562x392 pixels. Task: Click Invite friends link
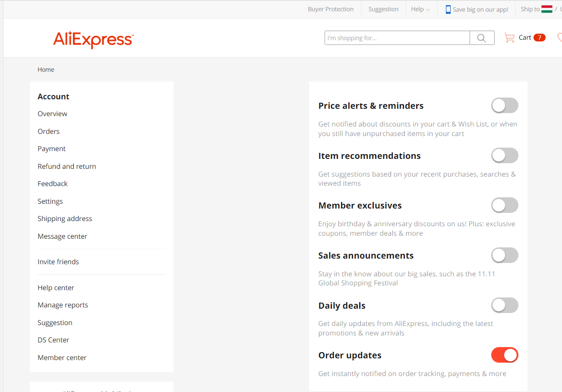coord(58,262)
